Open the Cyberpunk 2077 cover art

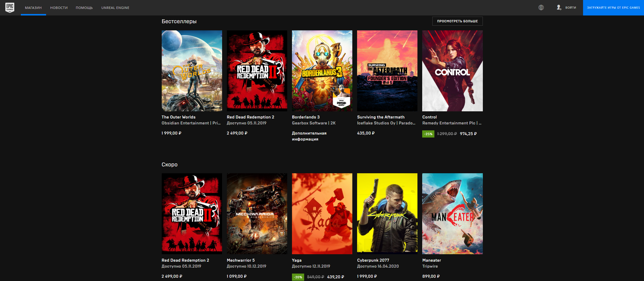(387, 214)
